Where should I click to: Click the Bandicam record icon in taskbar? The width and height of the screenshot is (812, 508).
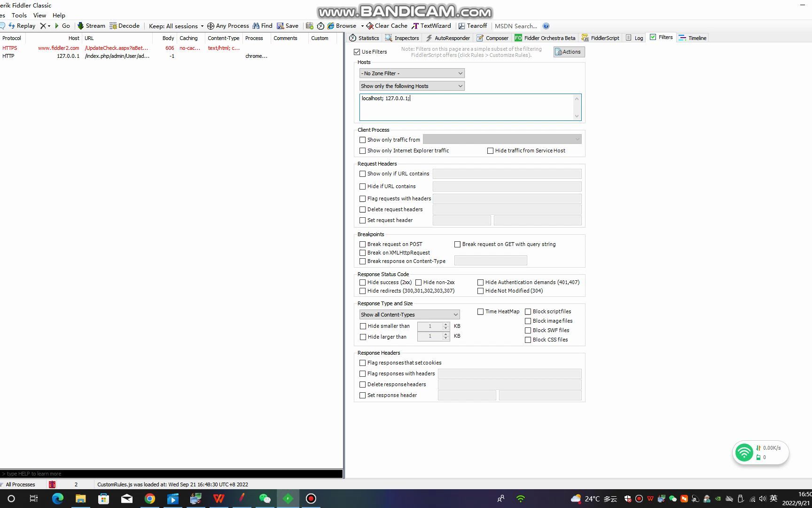(311, 499)
